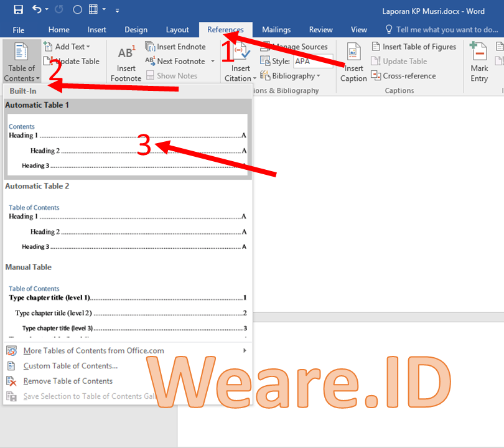
Task: Open the citation Style combo box
Action: [x=313, y=62]
